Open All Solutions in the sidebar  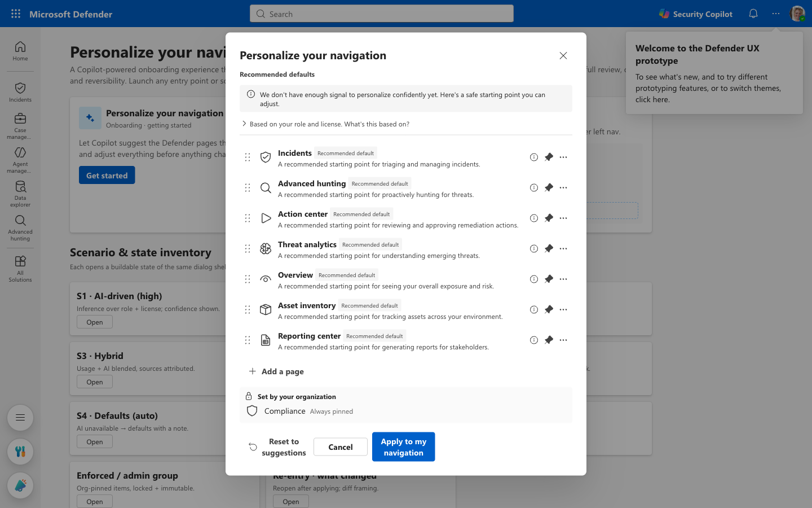[20, 269]
